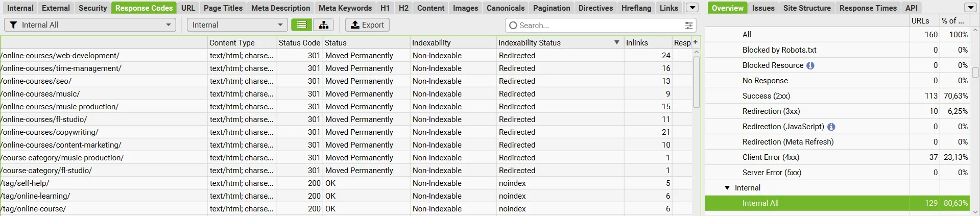Select the Response Codes tab
980x216 pixels.
pos(144,8)
